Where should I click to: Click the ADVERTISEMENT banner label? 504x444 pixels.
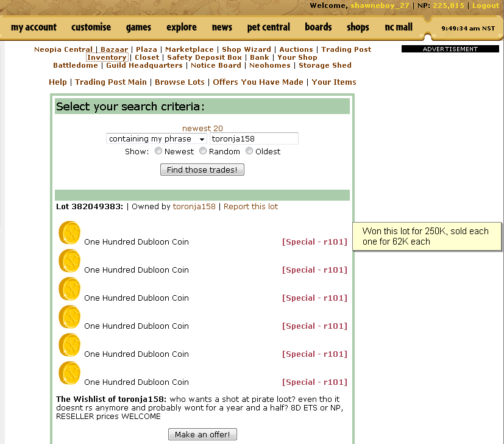pyautogui.click(x=450, y=49)
